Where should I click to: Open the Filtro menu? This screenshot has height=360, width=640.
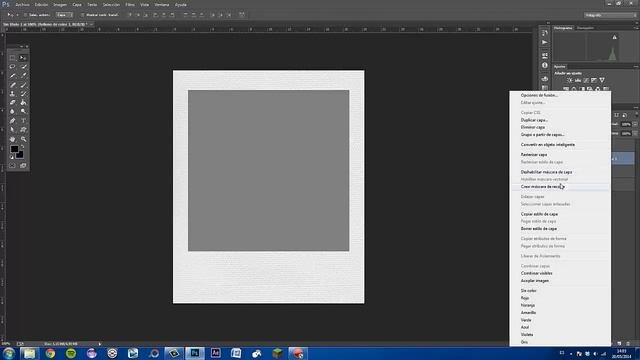(130, 5)
